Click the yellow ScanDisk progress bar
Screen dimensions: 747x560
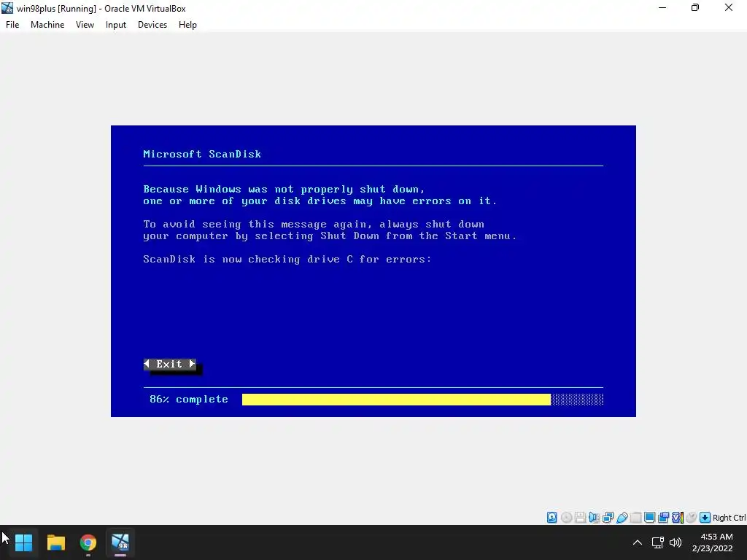click(396, 400)
